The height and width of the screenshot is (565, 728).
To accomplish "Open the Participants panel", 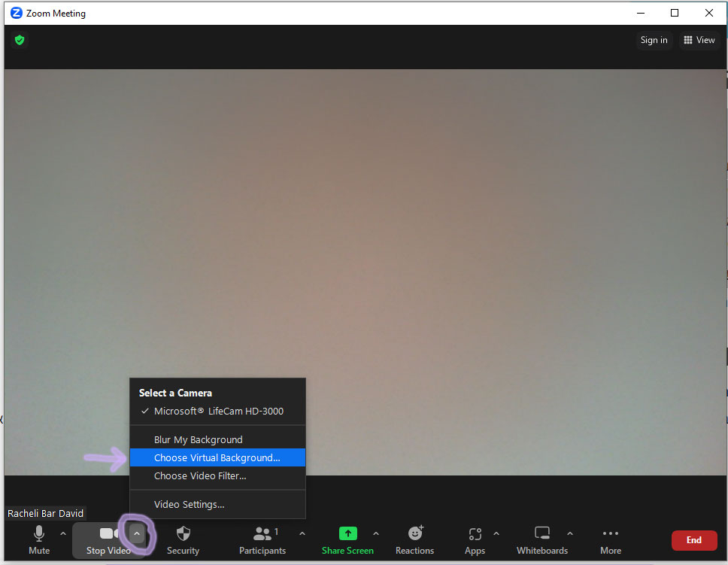I will coord(262,540).
